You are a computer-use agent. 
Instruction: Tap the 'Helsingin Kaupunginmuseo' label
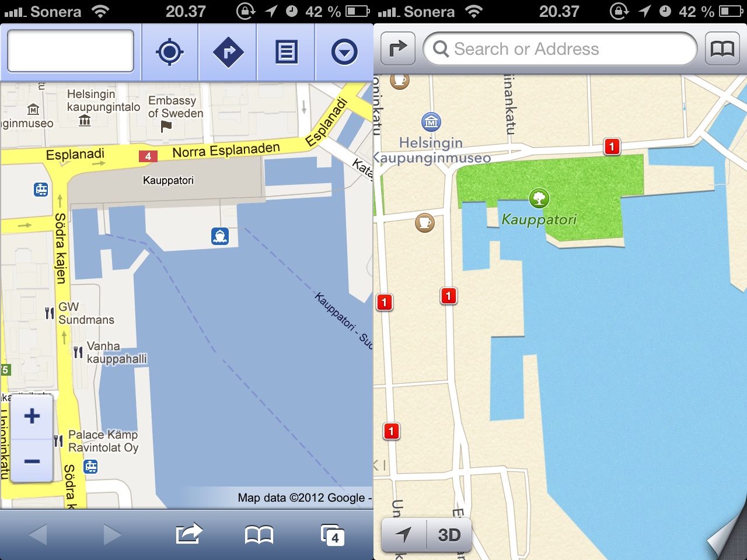(x=432, y=150)
